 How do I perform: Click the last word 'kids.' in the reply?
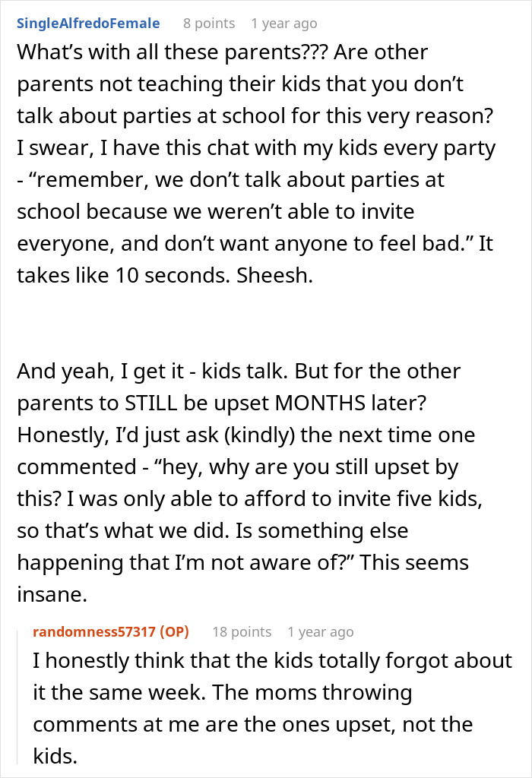click(x=52, y=756)
